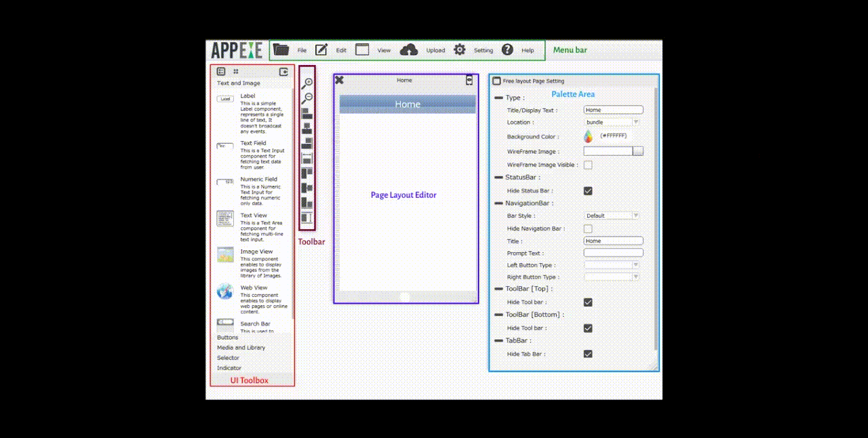This screenshot has height=438, width=868.
Task: Click the Upload cloud icon
Action: tap(409, 49)
